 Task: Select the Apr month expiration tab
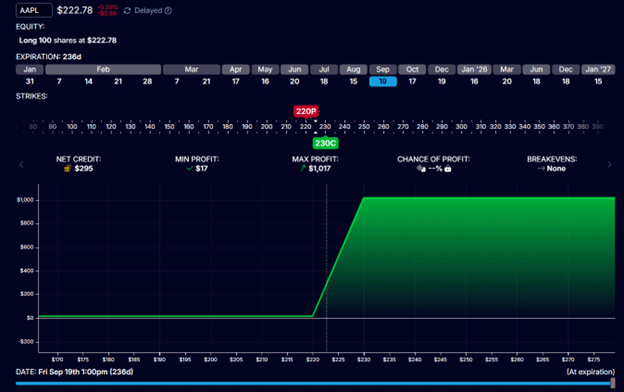pos(236,70)
